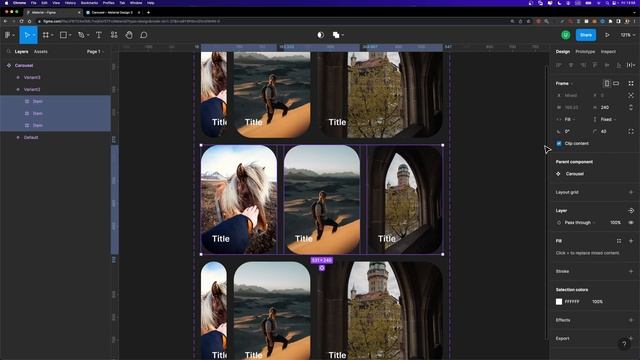Open the distribute spacing dropdown
The height and width of the screenshot is (360, 640).
click(631, 65)
